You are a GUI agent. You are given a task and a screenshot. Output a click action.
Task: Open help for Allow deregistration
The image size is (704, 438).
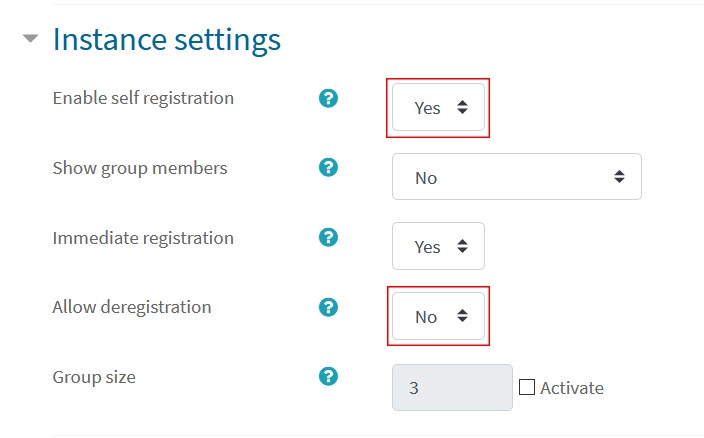coord(328,307)
